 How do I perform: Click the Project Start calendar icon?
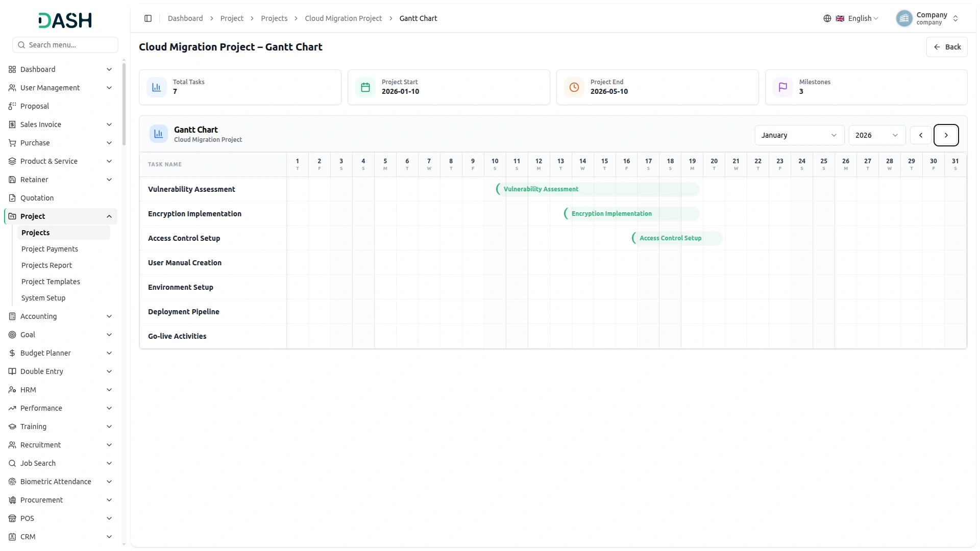365,87
